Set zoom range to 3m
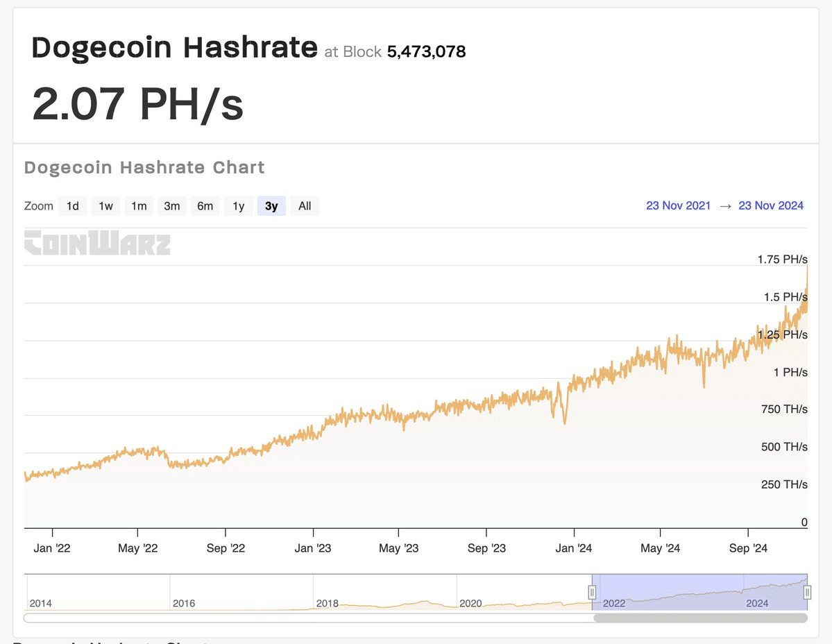Screen dimensions: 832x644 172,206
